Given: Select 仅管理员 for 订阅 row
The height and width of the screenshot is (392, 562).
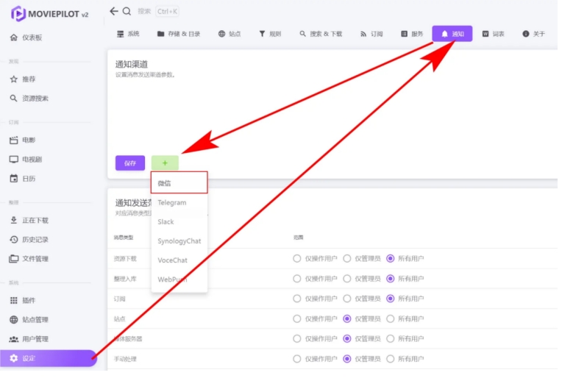Looking at the screenshot, I should (347, 299).
